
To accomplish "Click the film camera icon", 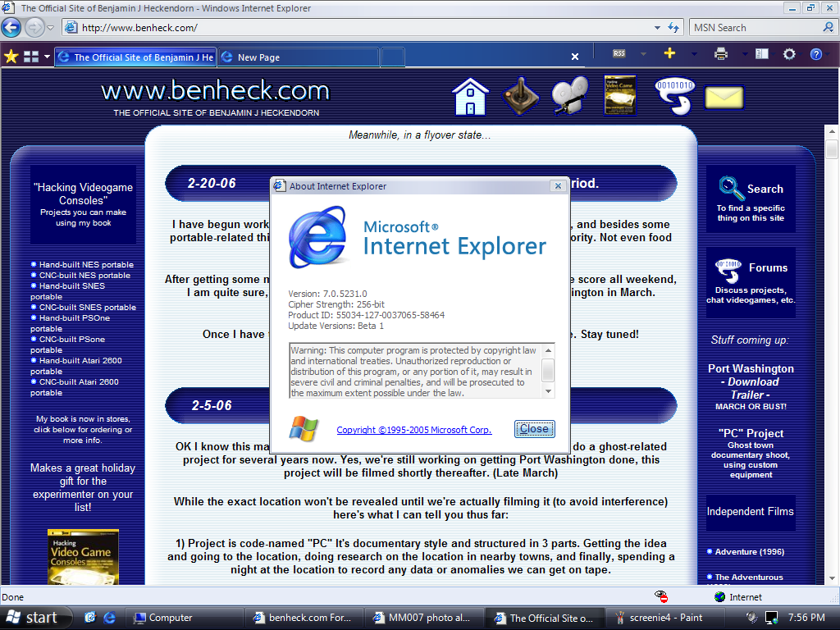I will pos(569,96).
